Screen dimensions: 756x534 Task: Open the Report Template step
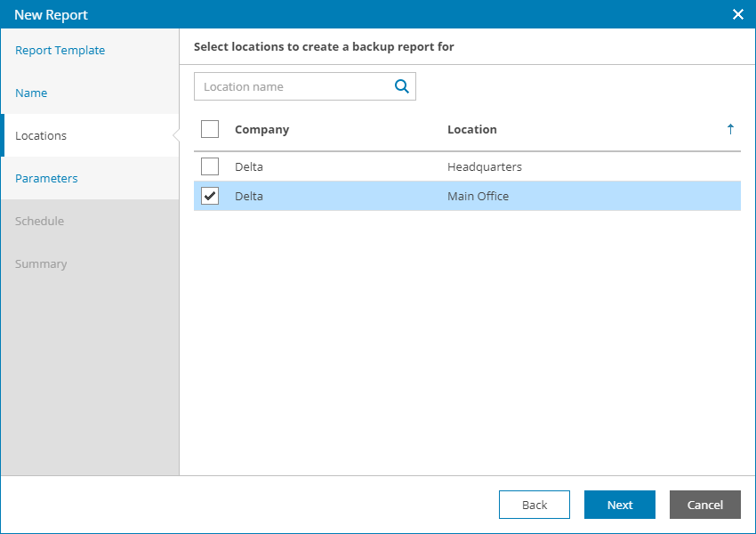pyautogui.click(x=60, y=51)
